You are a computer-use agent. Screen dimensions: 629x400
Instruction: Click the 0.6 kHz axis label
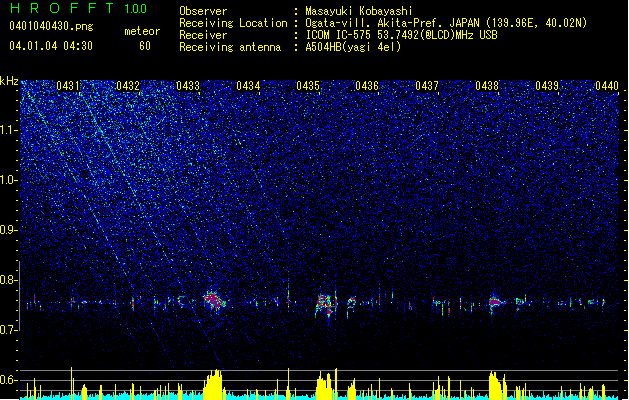pos(8,380)
